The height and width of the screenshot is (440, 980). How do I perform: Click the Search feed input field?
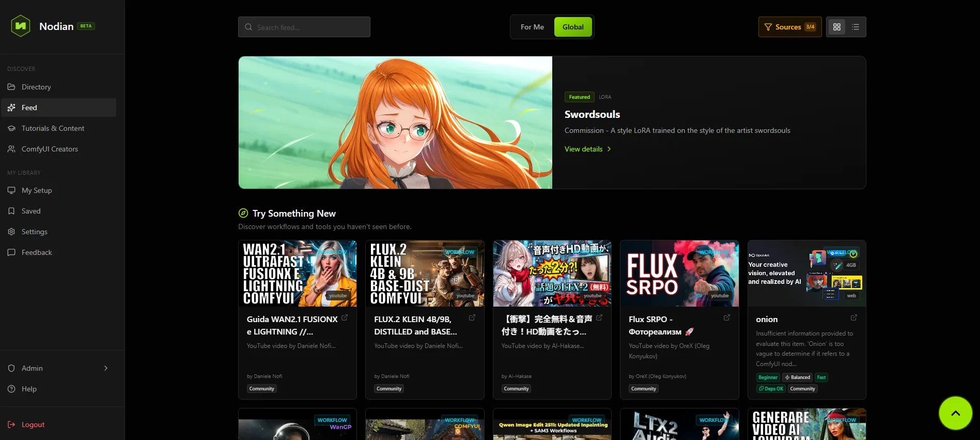point(304,27)
